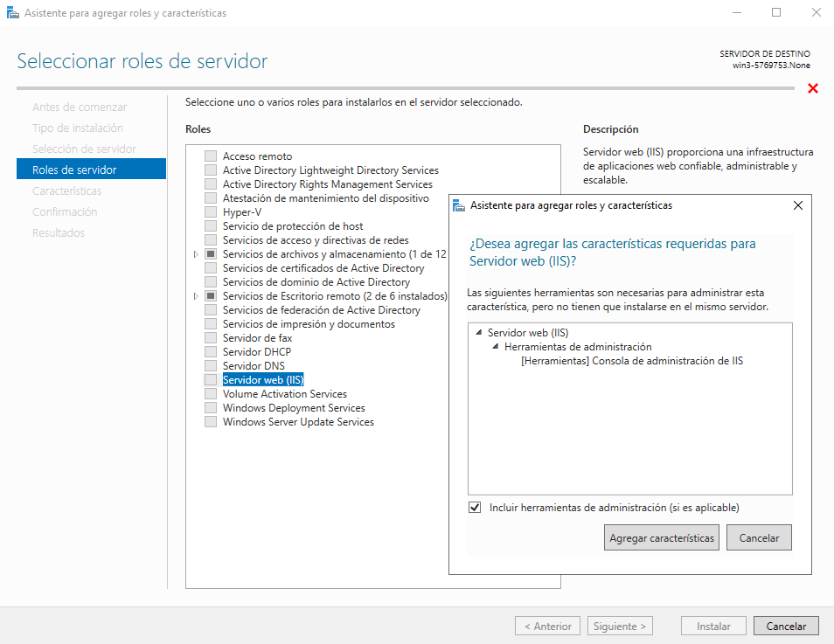Select Windows Server Update Services role label

pyautogui.click(x=298, y=422)
